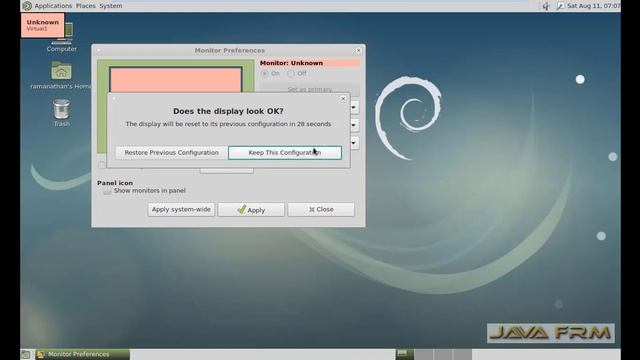Click the volume speaker icon

tap(546, 6)
